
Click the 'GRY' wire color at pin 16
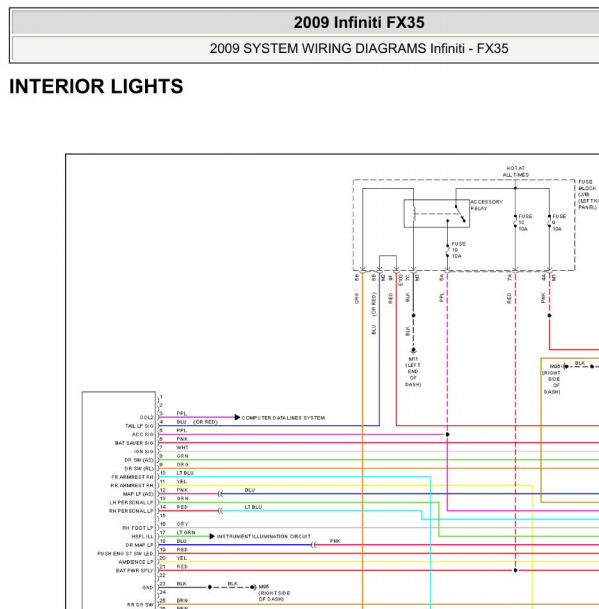pos(183,524)
